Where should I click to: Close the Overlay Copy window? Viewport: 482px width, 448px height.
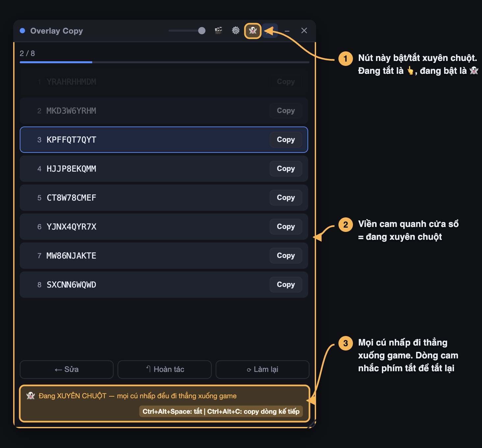(x=304, y=31)
